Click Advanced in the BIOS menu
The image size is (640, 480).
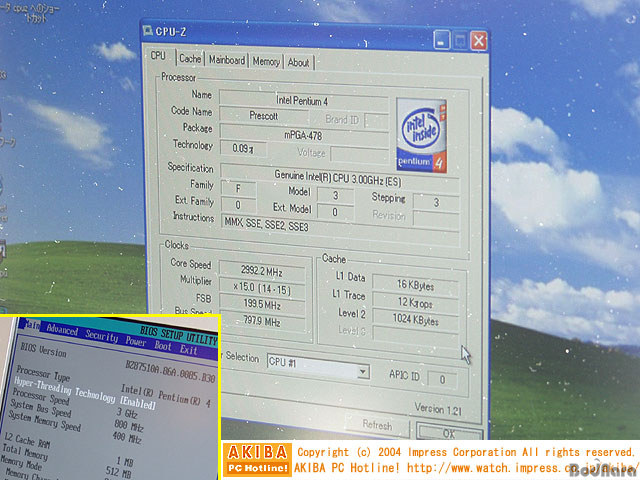[62, 329]
